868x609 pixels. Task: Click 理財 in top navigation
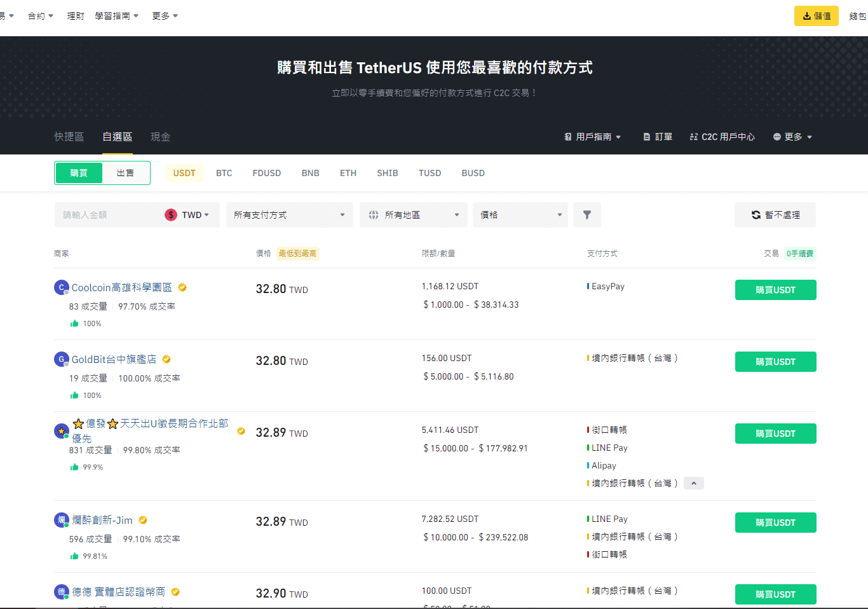point(76,16)
